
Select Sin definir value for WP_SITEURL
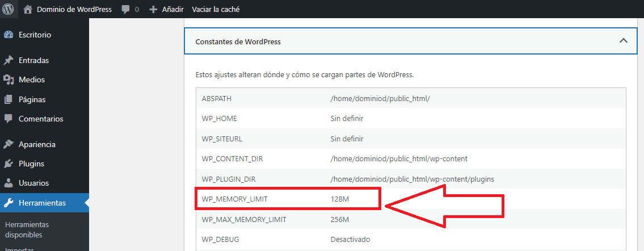[x=347, y=139]
